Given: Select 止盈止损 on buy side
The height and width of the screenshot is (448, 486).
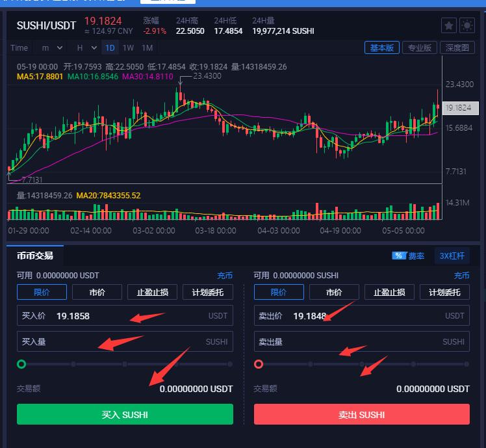Looking at the screenshot, I should (153, 292).
